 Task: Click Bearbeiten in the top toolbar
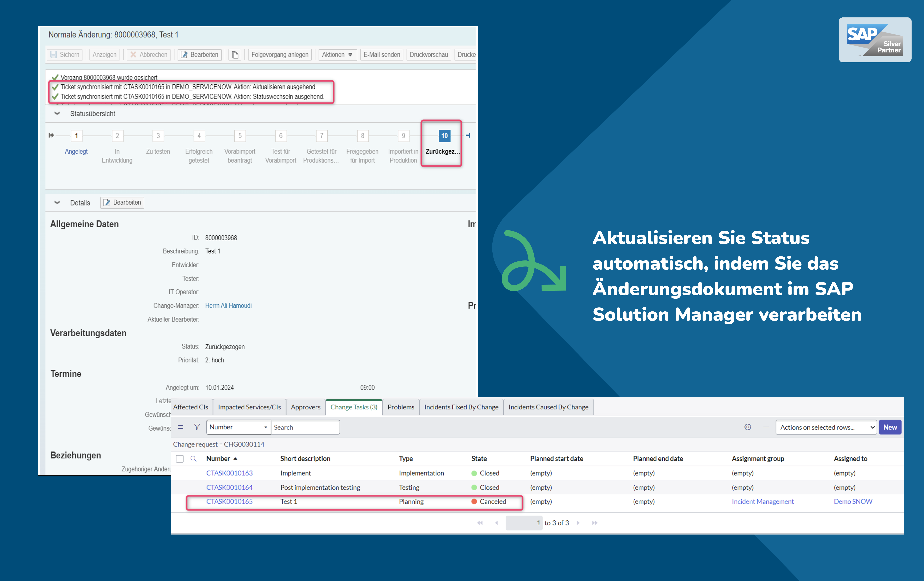[199, 54]
